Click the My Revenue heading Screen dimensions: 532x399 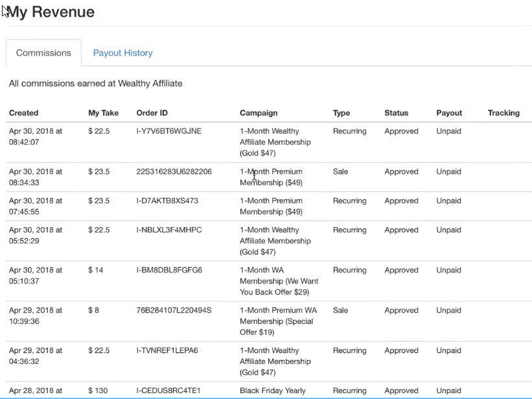click(51, 12)
